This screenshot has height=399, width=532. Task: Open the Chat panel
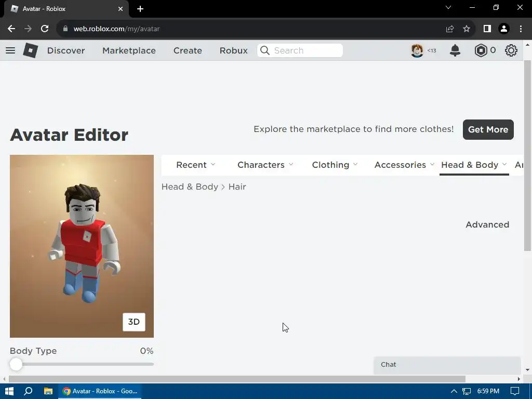[x=447, y=365]
